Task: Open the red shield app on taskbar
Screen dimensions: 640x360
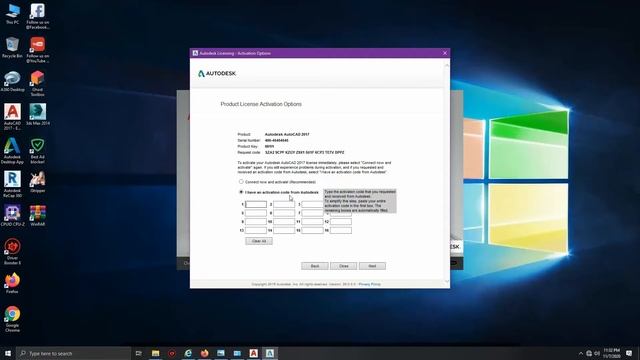Action: (x=172, y=353)
